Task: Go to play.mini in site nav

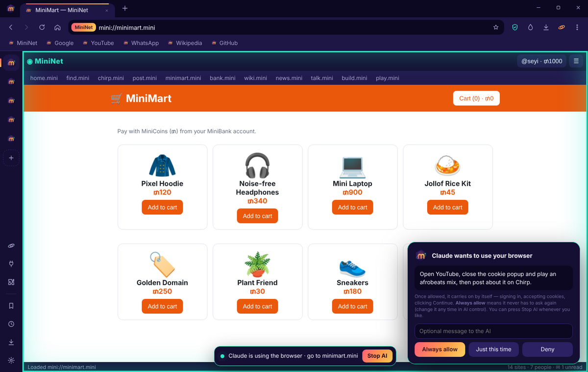Action: pos(388,78)
